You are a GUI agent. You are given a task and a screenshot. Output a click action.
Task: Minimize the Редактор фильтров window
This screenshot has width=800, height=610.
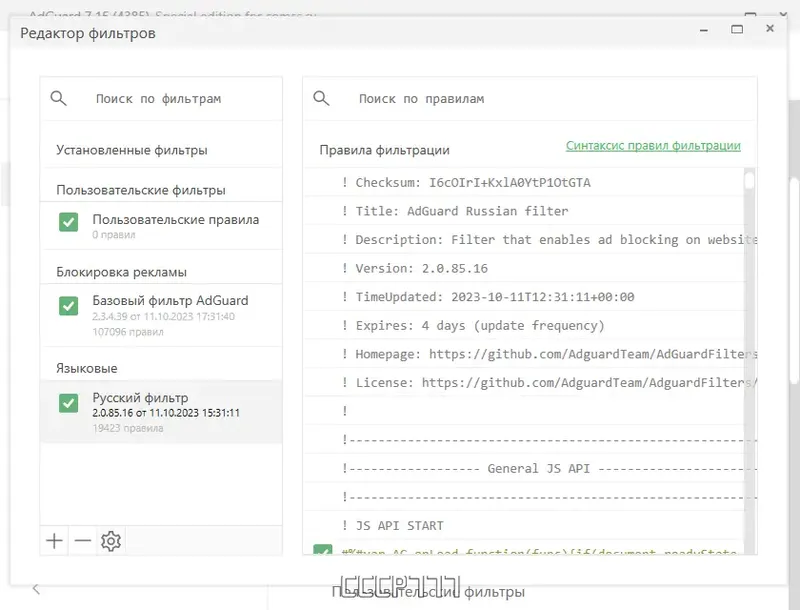pyautogui.click(x=704, y=31)
